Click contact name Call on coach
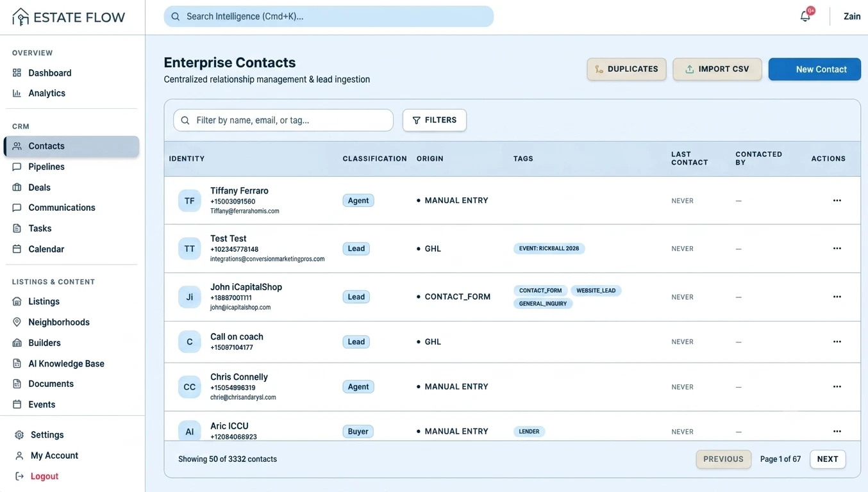Screen dimensions: 868x492 (x=237, y=337)
